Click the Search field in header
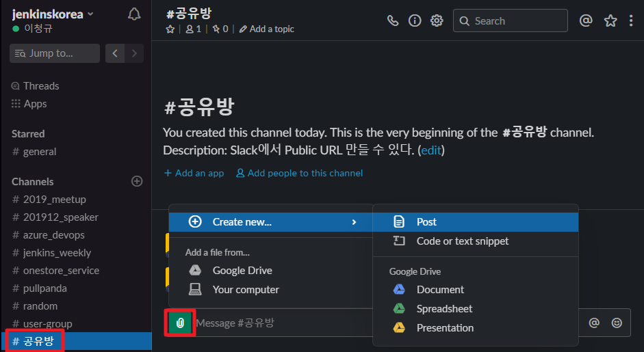Viewport: 644px width, 352px height. 511,21
